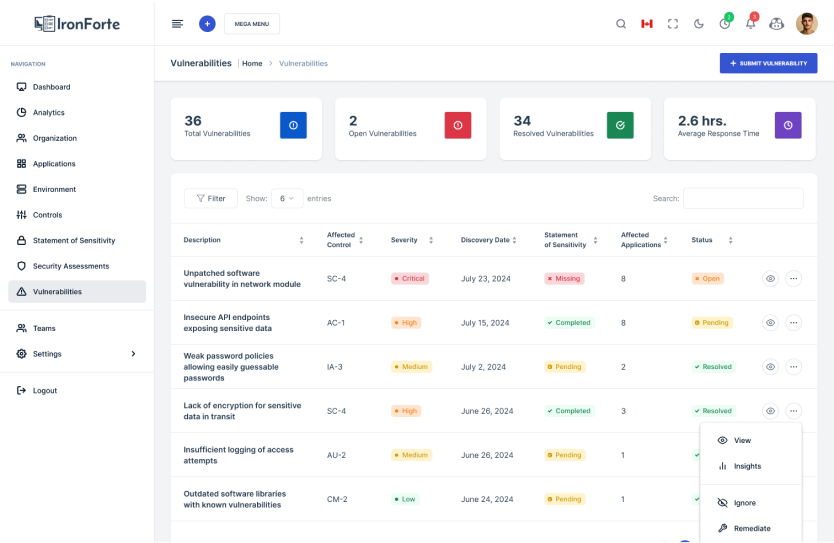
Task: Open the user profile avatar
Action: tap(806, 24)
